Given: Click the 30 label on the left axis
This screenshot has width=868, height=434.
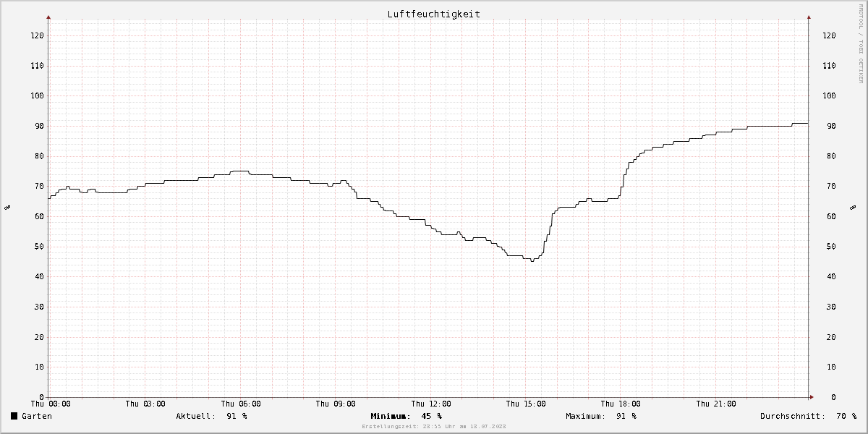Looking at the screenshot, I should pos(39,307).
